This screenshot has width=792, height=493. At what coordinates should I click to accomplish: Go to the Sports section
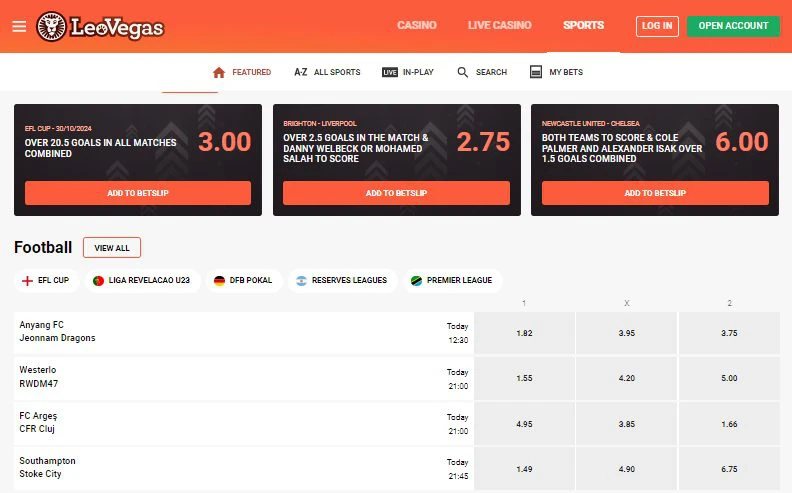pos(583,25)
